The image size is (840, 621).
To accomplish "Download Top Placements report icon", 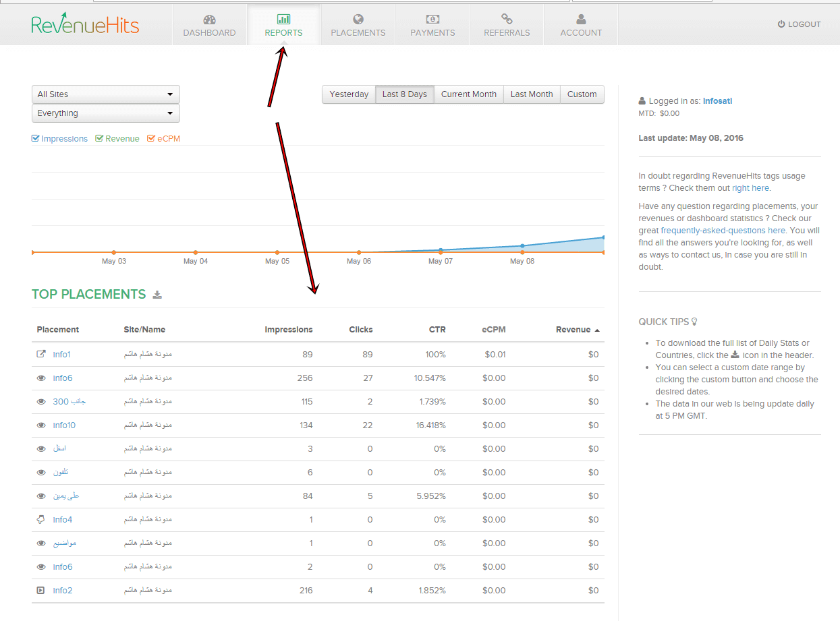I will click(x=157, y=295).
